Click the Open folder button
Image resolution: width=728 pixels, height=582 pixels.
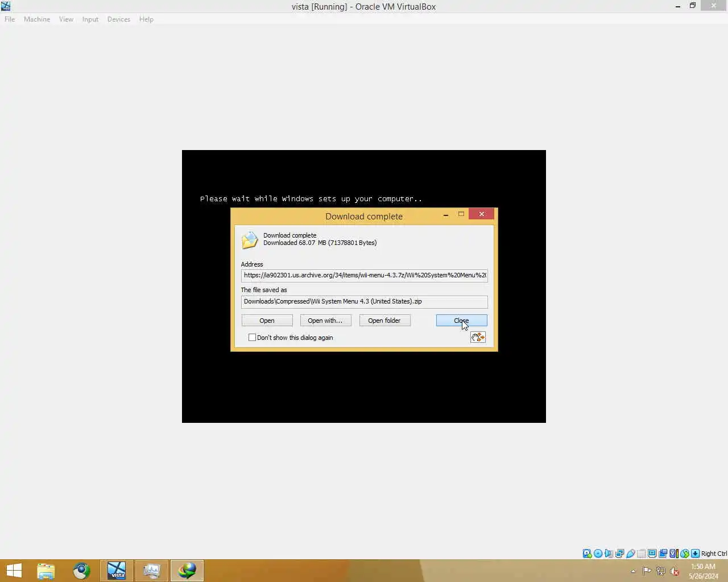point(384,321)
